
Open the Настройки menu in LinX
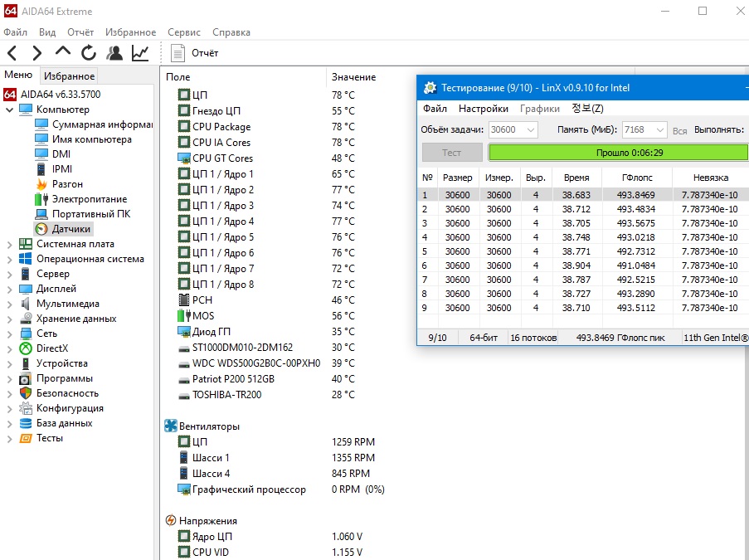[x=484, y=109]
